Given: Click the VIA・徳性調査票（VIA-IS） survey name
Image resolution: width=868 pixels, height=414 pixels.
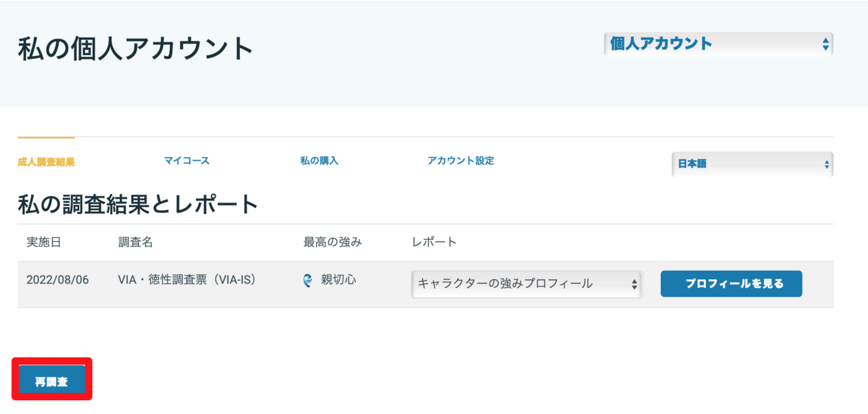Looking at the screenshot, I should 187,280.
